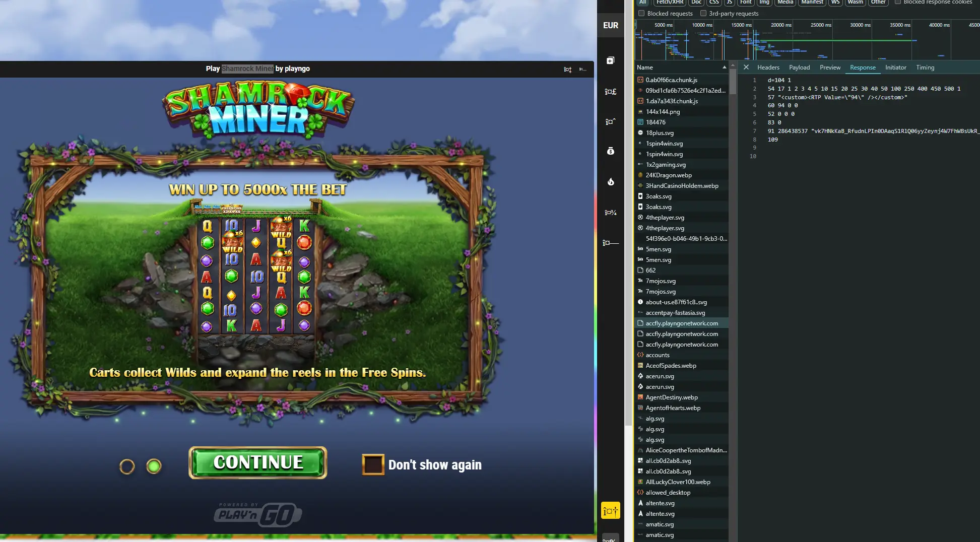This screenshot has height=542, width=980.
Task: Click the icon beside 24KDragon.webp
Action: (x=640, y=175)
